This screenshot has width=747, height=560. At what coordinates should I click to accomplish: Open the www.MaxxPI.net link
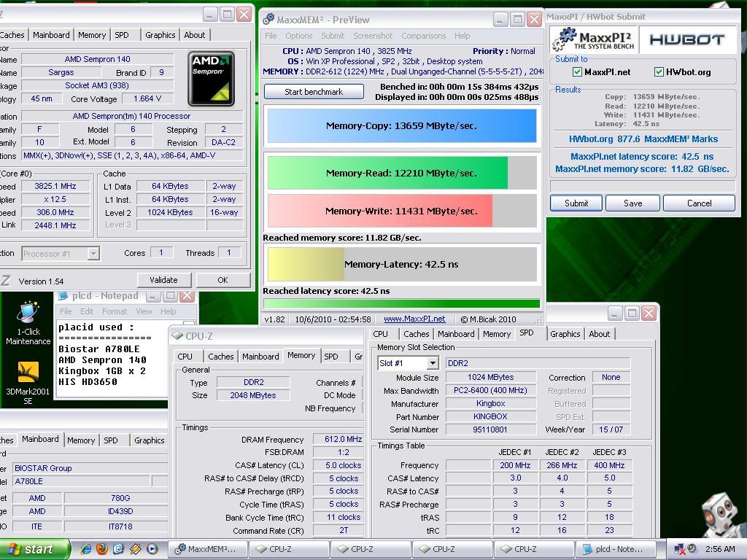coord(414,319)
